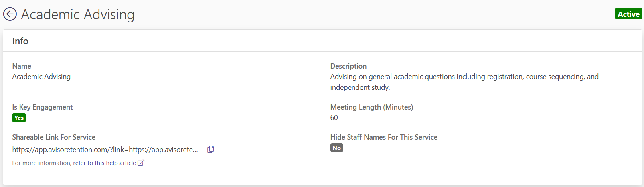Viewport: 644px width, 187px height.
Task: Click the Meeting Length (Minutes) label
Action: (x=372, y=107)
